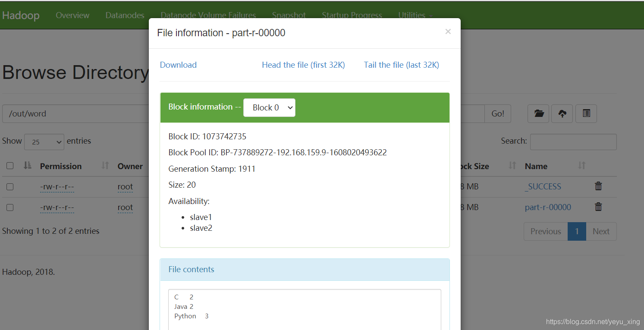Screen dimensions: 644x330
Task: Toggle the select-all checkbox in table header
Action: pos(10,166)
